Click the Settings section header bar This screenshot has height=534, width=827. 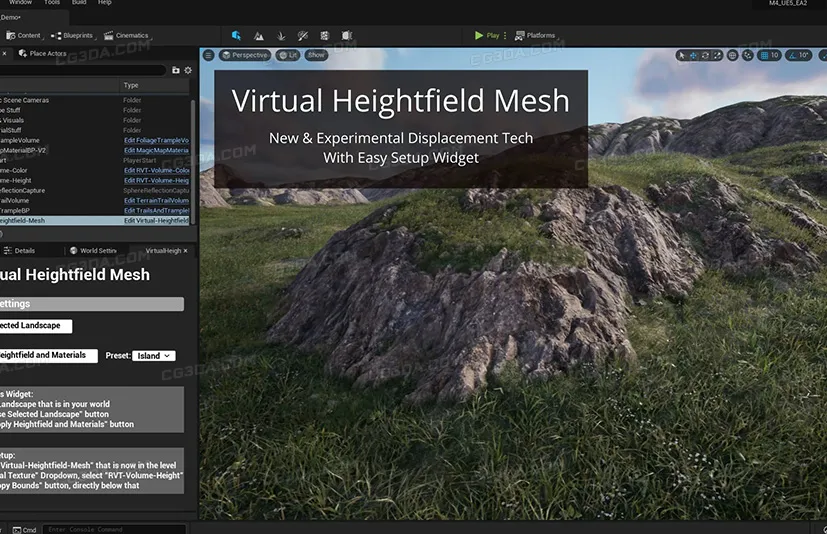click(x=92, y=303)
